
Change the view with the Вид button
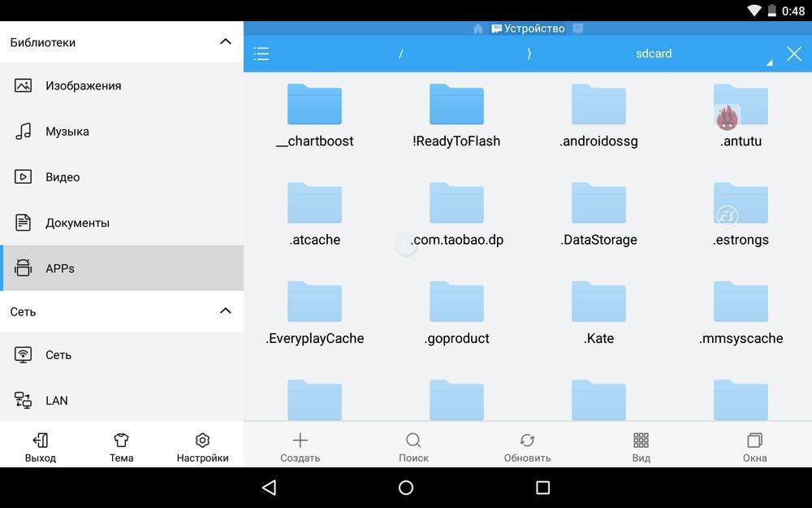click(641, 448)
